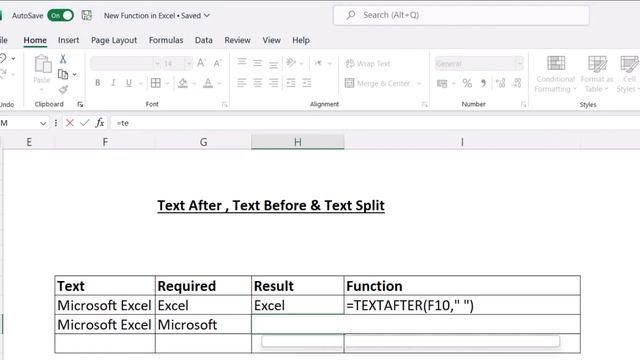Click Center alignment icon

[258, 83]
